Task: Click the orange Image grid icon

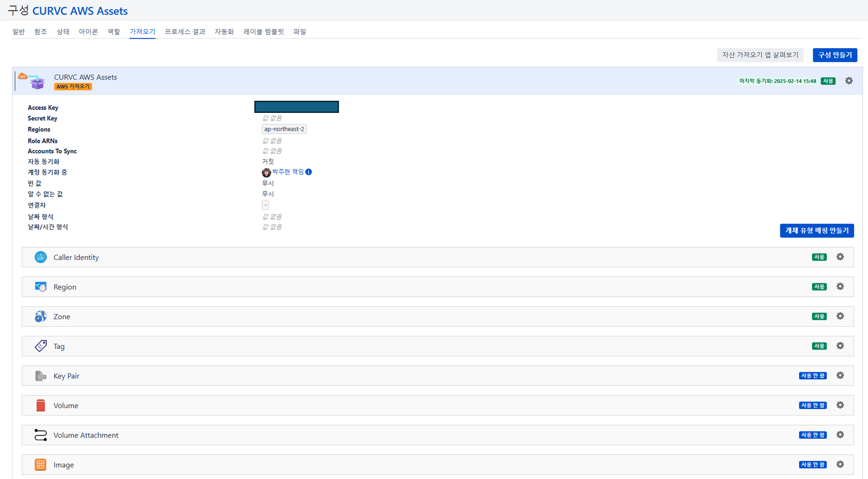Action: pos(40,465)
